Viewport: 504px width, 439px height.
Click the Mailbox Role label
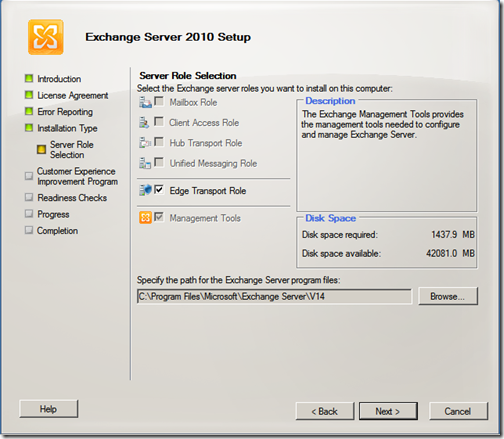click(x=193, y=102)
